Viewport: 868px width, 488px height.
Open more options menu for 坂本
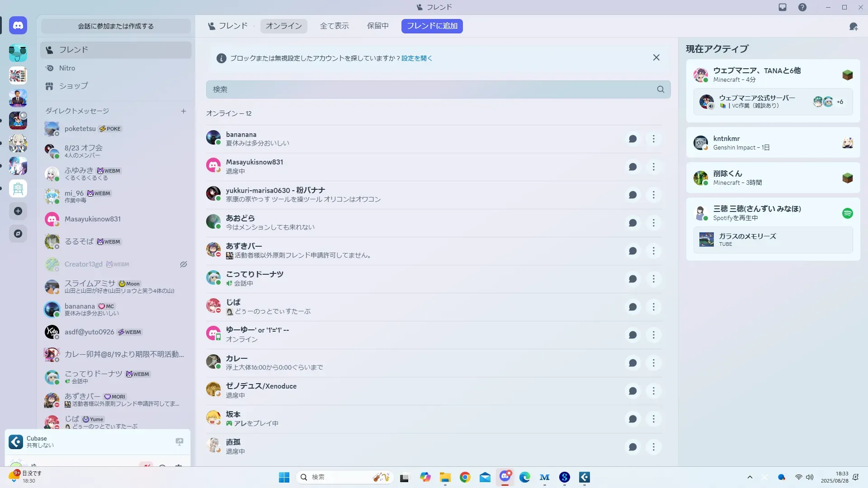(653, 419)
